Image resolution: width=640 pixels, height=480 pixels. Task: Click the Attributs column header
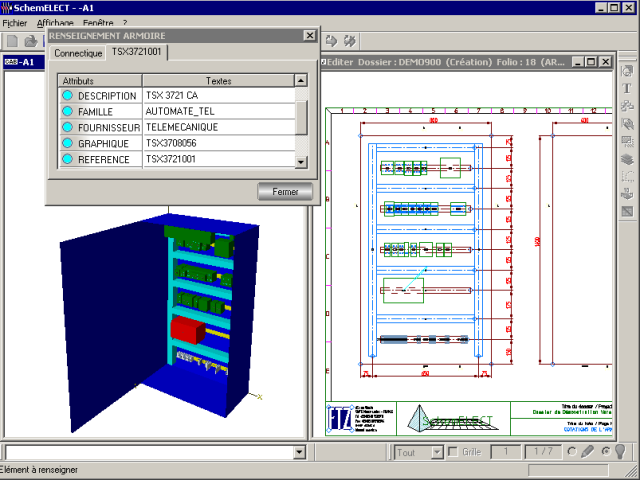(100, 81)
